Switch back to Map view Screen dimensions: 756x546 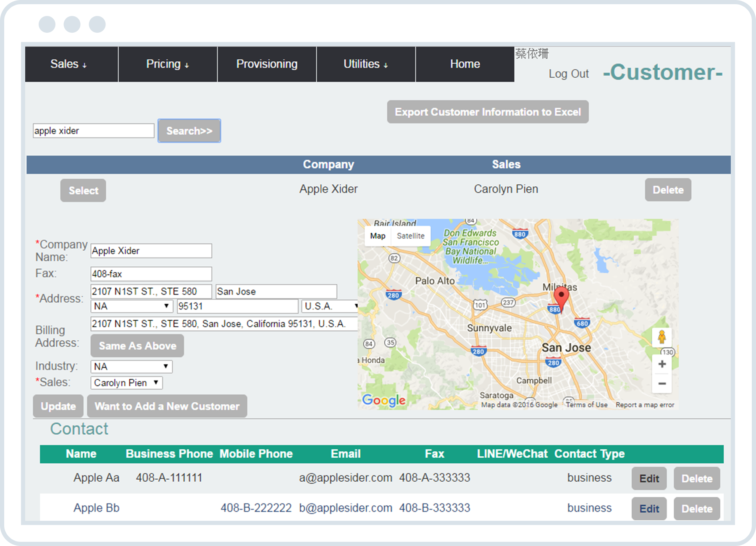coord(377,236)
